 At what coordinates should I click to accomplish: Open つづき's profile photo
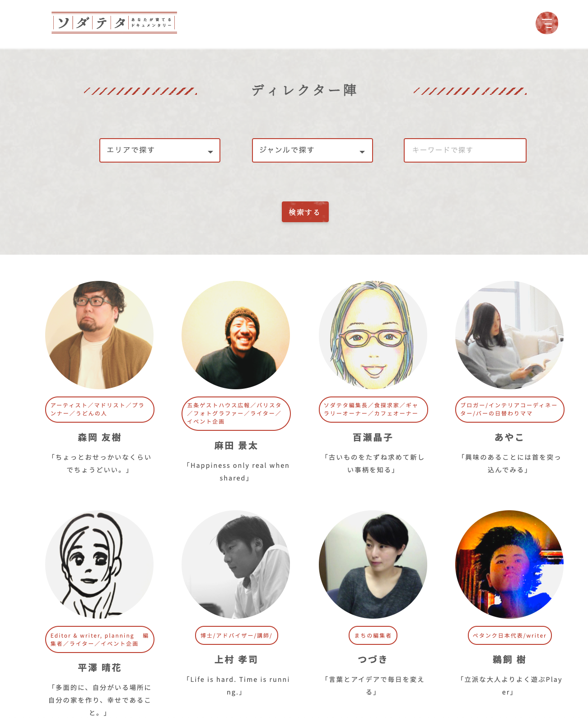click(x=373, y=564)
